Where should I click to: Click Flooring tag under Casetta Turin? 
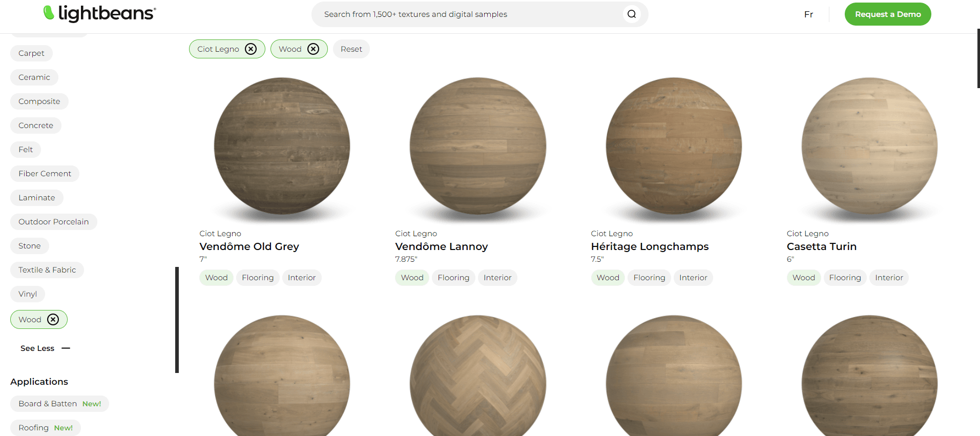(845, 278)
